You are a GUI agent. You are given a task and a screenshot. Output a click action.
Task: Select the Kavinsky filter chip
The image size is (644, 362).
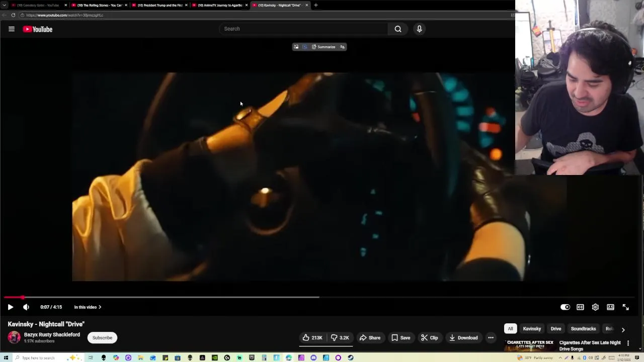pos(532,328)
